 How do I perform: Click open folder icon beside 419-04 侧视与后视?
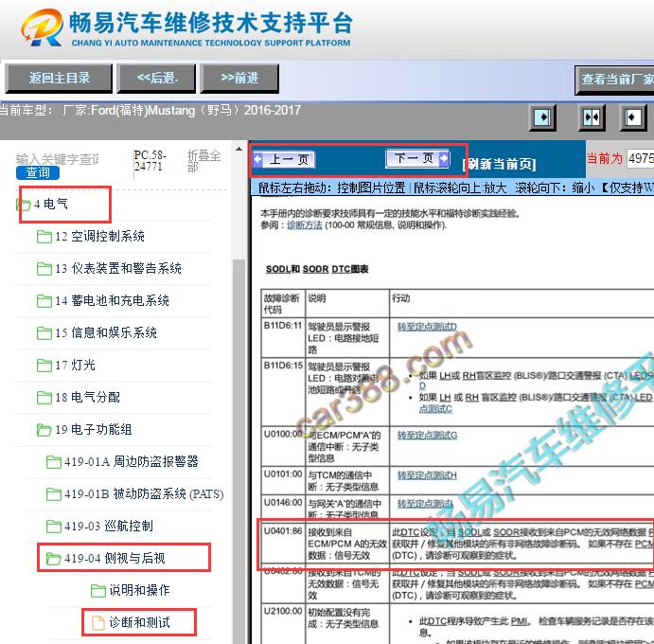pos(53,559)
